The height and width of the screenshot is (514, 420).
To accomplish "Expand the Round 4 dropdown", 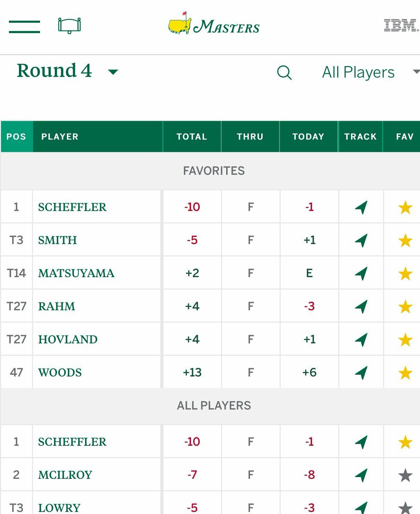I will click(113, 72).
